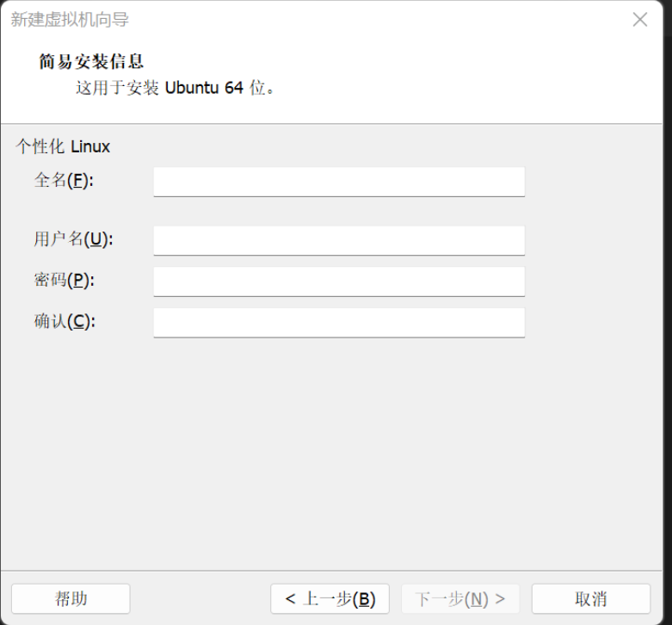672x625 pixels.
Task: Click the 密码(P) label
Action: click(x=65, y=280)
